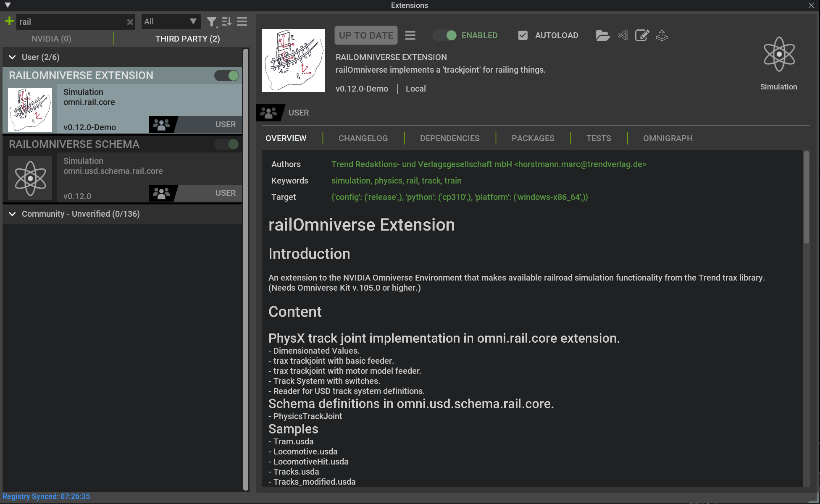Click the RailOmniverse Schema atom icon
This screenshot has height=504, width=820.
point(30,178)
